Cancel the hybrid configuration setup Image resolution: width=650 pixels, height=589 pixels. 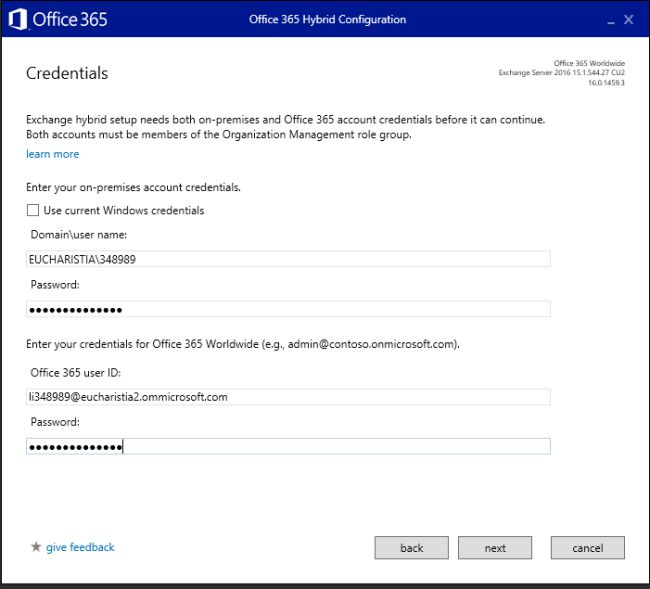coord(587,548)
